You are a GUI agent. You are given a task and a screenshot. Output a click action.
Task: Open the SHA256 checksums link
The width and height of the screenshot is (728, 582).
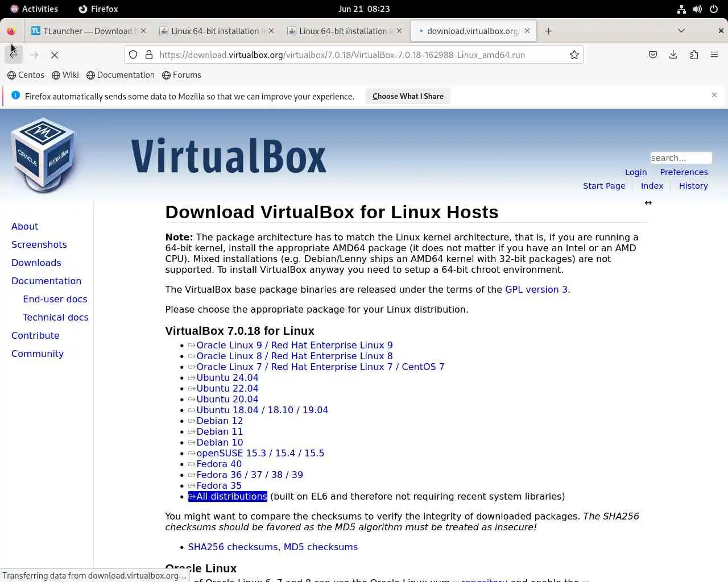tap(233, 547)
